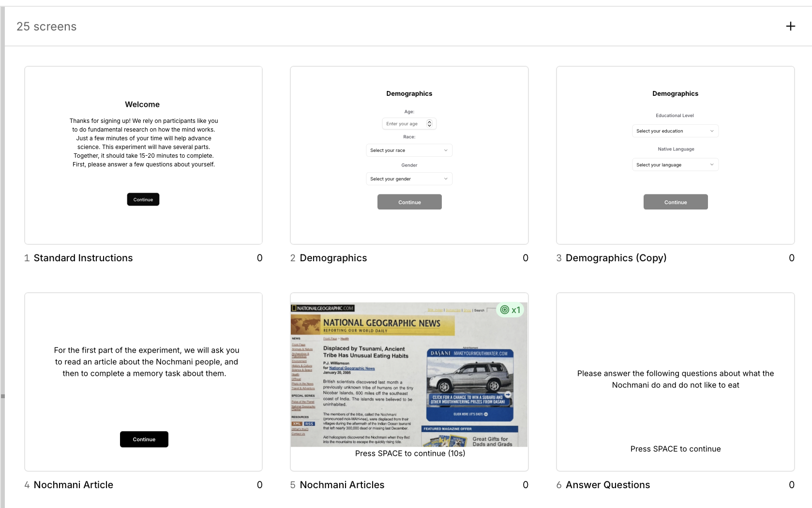
Task: Click the green x1 target badge
Action: coord(511,310)
